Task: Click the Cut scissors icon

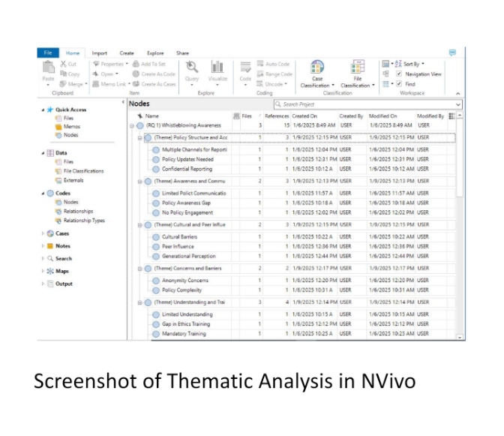Action: (x=63, y=65)
